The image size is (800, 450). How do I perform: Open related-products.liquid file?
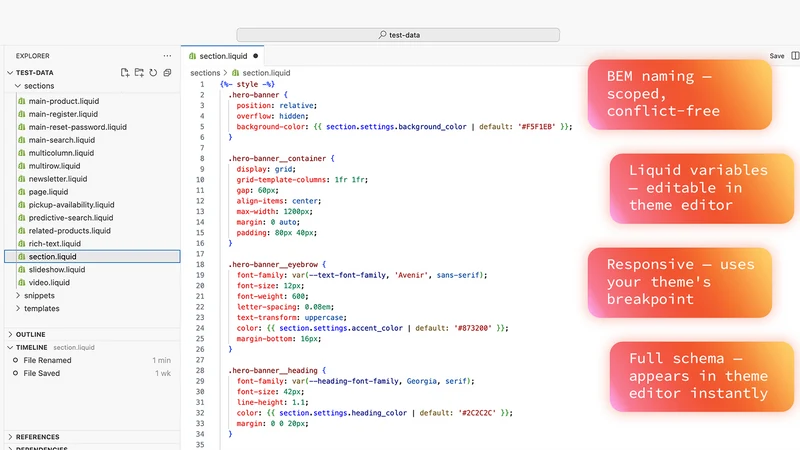[x=69, y=231]
